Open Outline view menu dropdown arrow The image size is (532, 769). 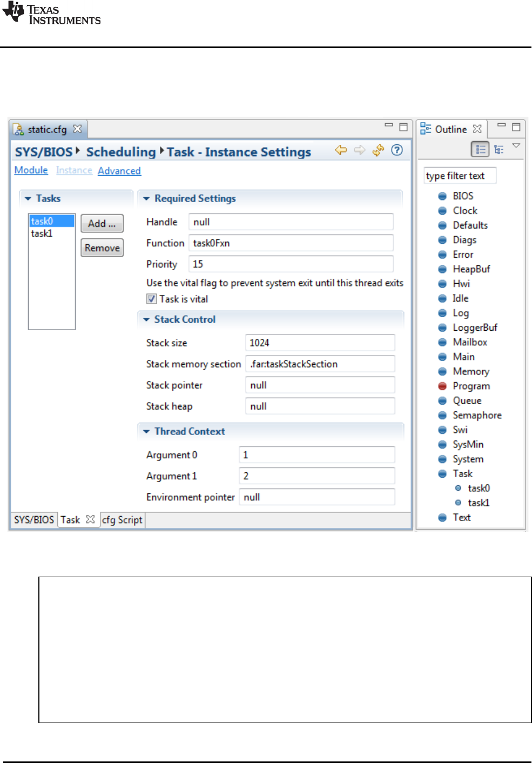pyautogui.click(x=516, y=145)
